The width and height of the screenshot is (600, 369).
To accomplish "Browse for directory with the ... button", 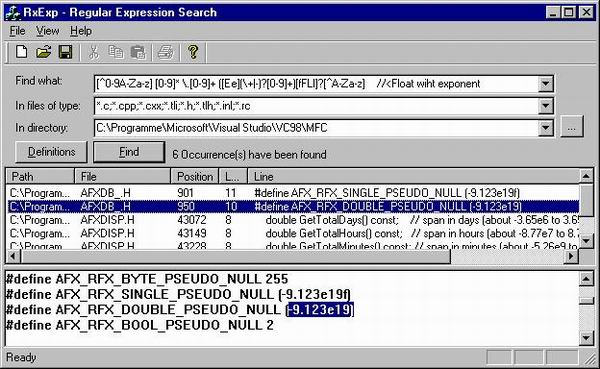I will click(x=572, y=127).
